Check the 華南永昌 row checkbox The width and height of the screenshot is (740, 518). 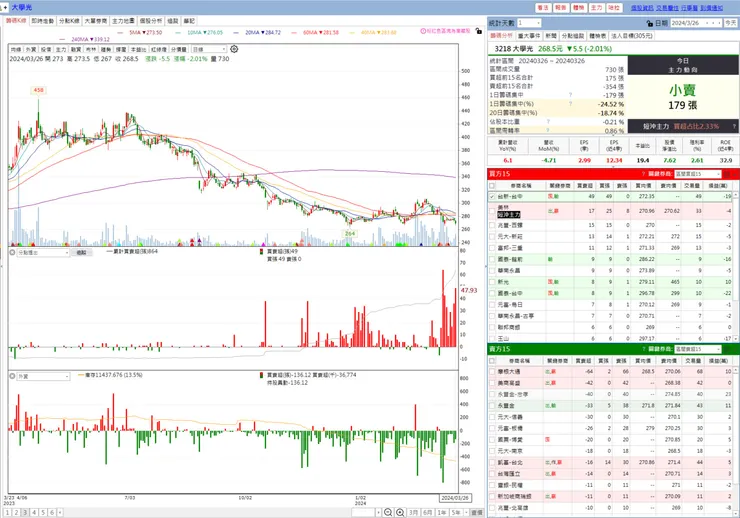[492, 270]
